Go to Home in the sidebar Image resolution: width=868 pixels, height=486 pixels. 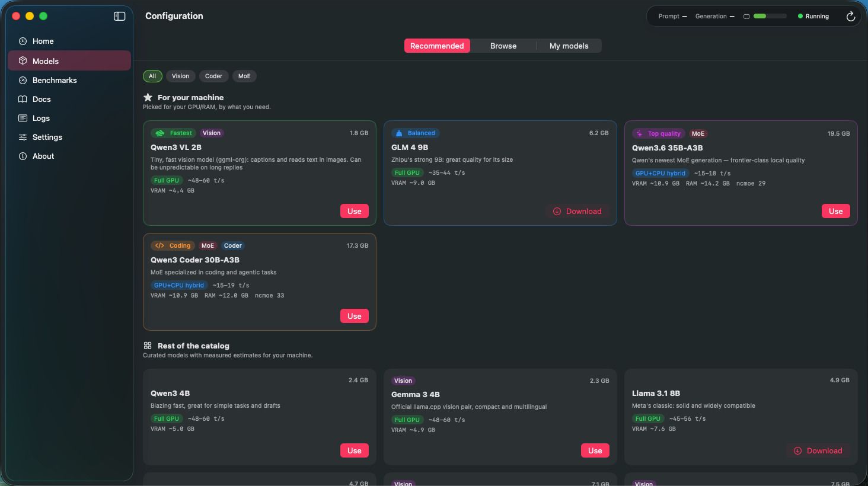[x=69, y=41]
